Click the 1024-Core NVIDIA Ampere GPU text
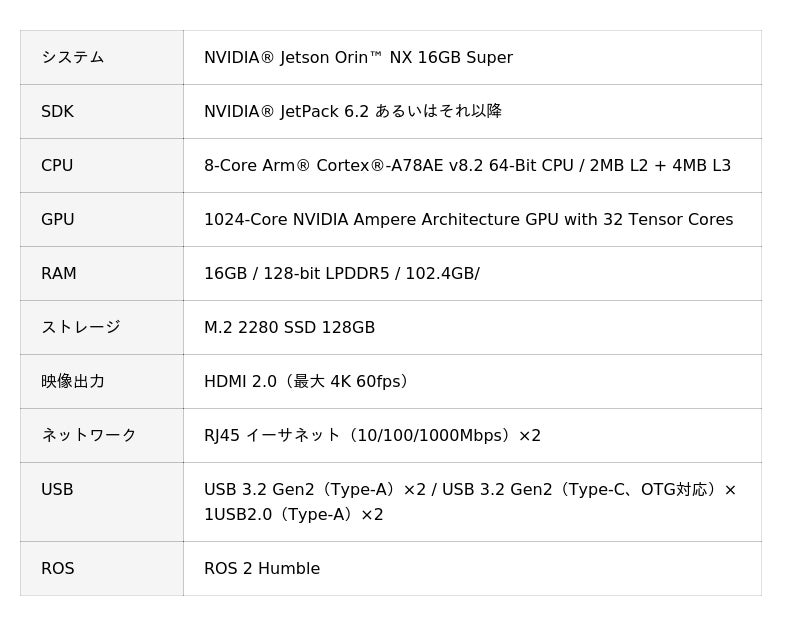Image resolution: width=800 pixels, height=626 pixels. pyautogui.click(x=468, y=219)
